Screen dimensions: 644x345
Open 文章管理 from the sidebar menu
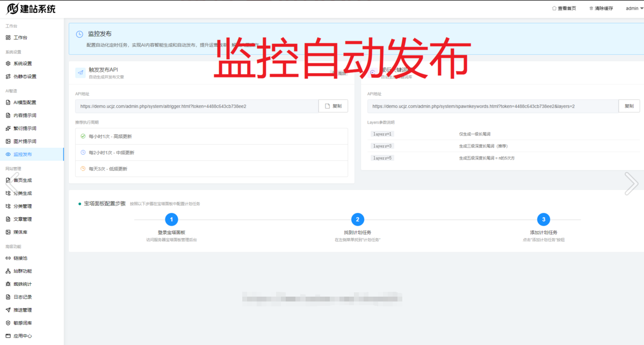(x=24, y=219)
